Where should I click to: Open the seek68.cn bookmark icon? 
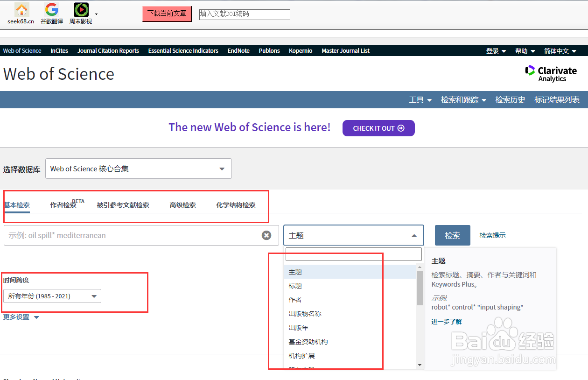(x=21, y=10)
